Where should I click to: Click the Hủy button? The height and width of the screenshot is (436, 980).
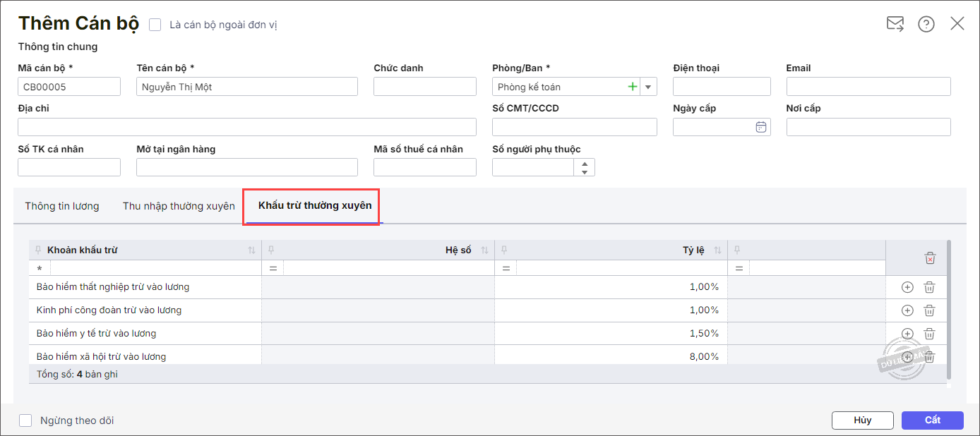(x=863, y=420)
